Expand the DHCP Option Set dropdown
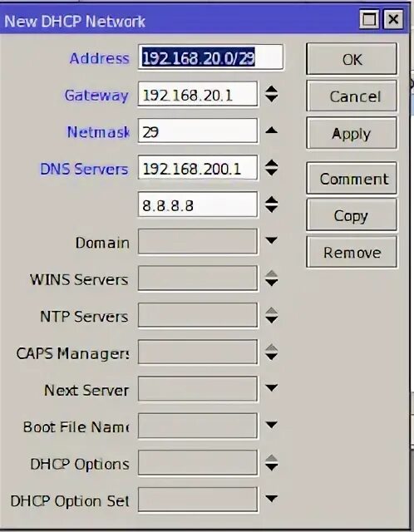Screen dimensions: 414x532 272,499
